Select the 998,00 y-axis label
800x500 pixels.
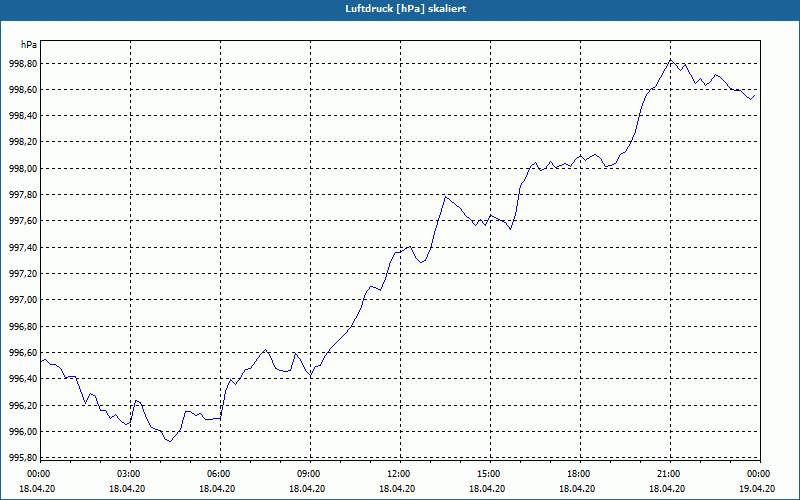click(23, 168)
